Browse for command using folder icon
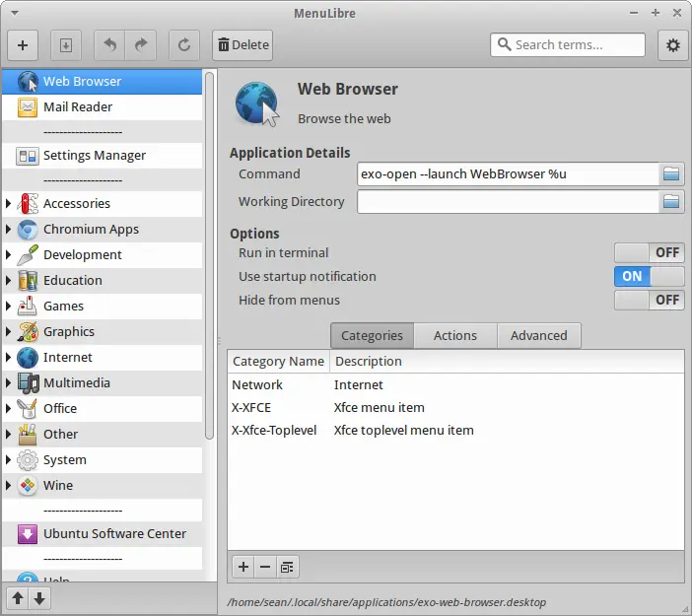 point(671,173)
